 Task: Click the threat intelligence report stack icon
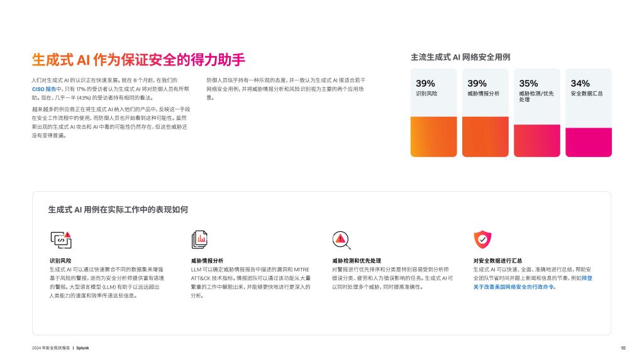(x=199, y=239)
